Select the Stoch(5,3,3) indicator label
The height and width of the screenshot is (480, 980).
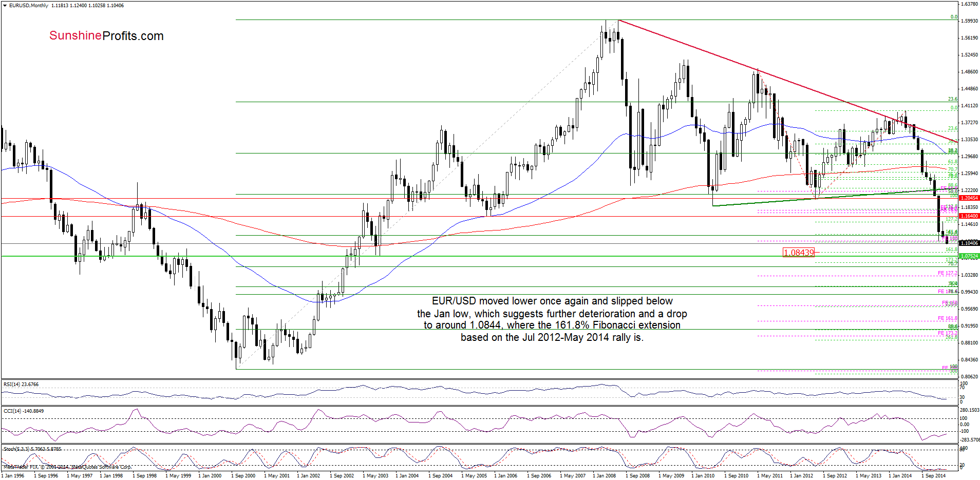[32, 449]
